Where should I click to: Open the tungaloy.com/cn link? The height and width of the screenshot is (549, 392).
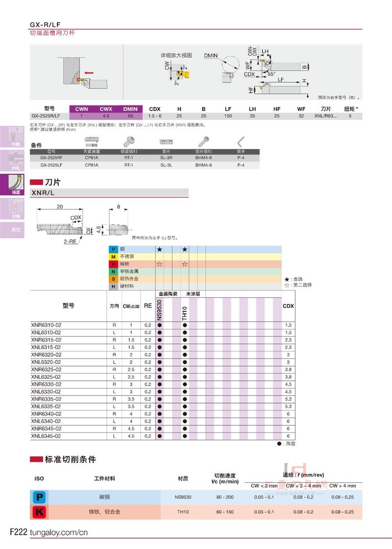click(x=59, y=532)
